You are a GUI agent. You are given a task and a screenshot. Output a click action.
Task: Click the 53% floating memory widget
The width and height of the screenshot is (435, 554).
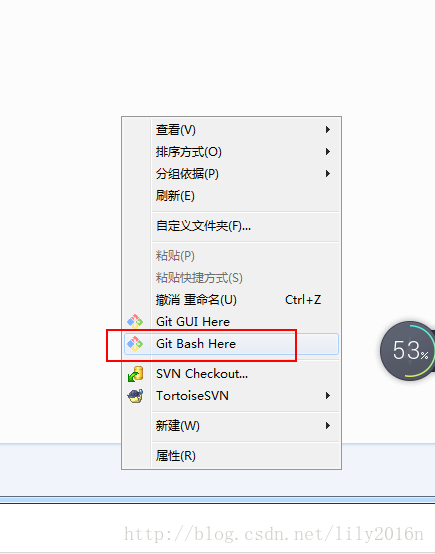pyautogui.click(x=408, y=350)
